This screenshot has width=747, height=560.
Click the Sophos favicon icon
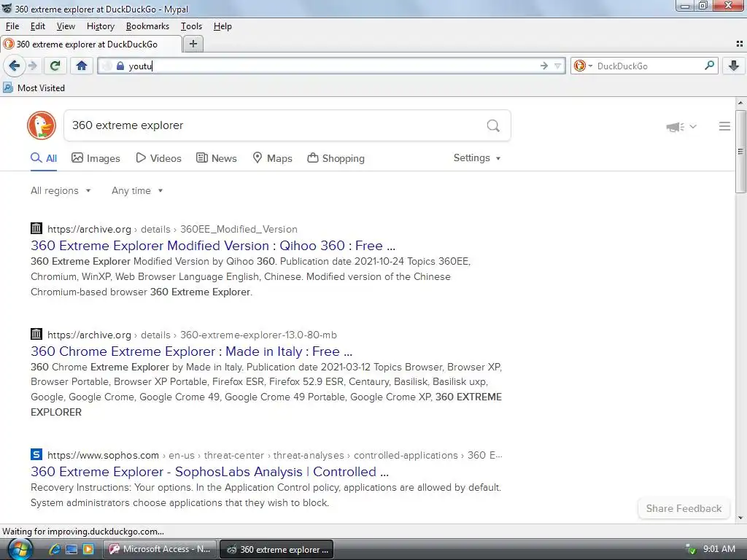tap(36, 454)
